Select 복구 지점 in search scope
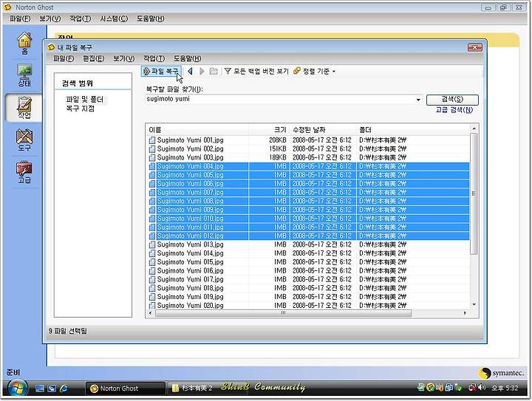 pos(81,109)
